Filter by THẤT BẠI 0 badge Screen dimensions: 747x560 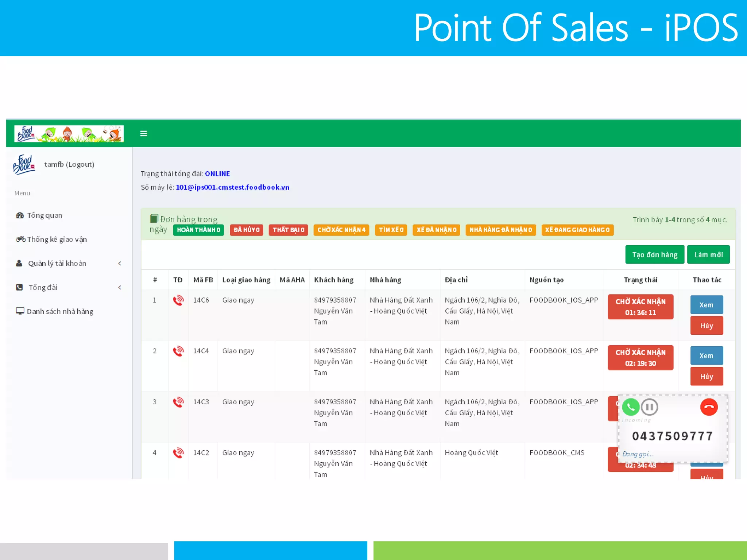click(x=289, y=230)
